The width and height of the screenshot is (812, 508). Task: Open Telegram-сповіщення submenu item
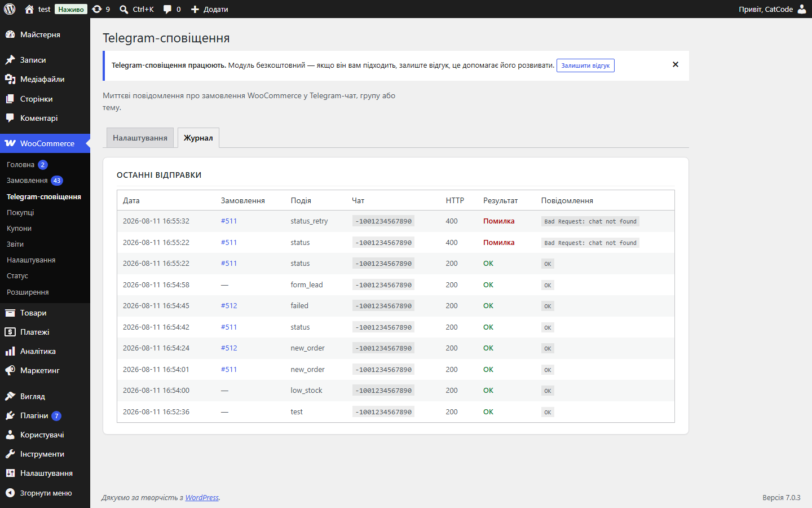click(x=44, y=196)
